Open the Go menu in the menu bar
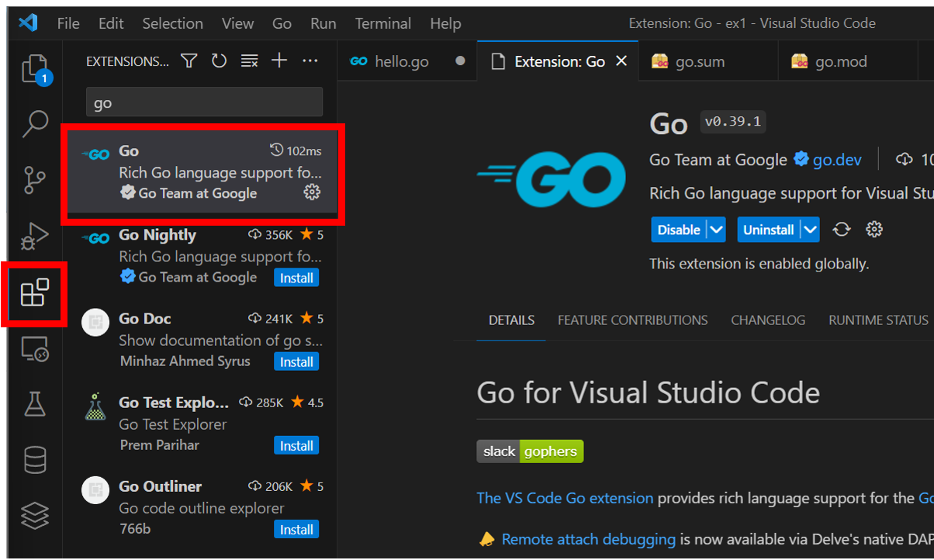The width and height of the screenshot is (934, 560). point(282,23)
